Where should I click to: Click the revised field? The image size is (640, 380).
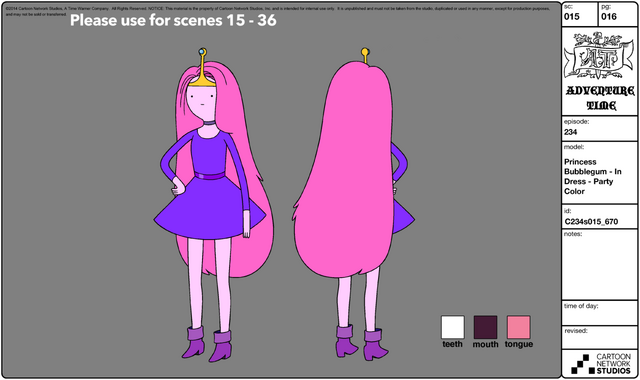pyautogui.click(x=599, y=338)
